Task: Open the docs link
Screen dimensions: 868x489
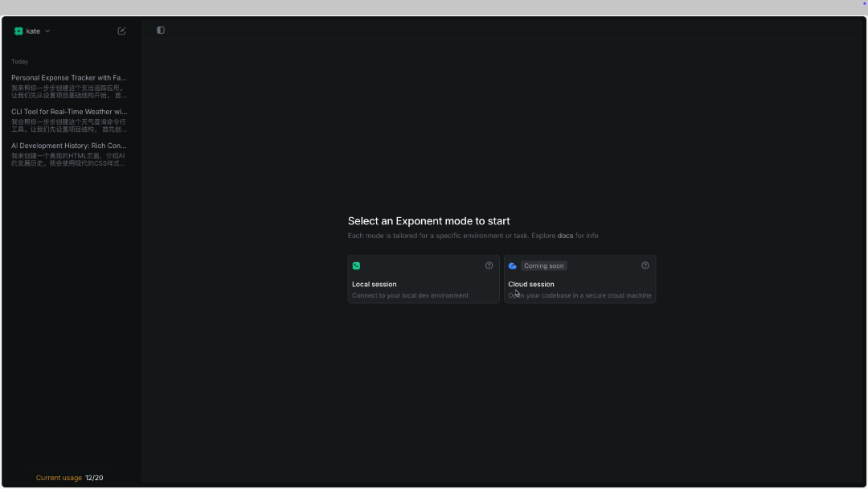Action: 565,236
